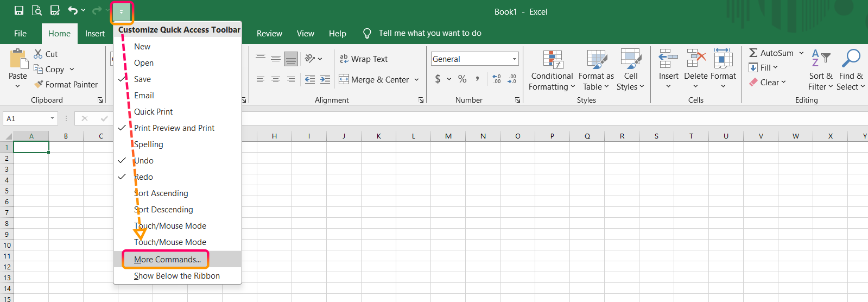
Task: Click the Align Right icon
Action: coord(291,79)
